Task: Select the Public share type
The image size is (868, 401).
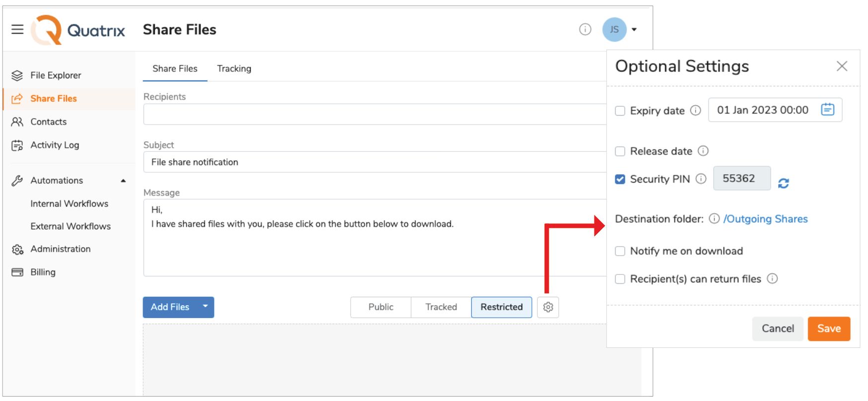Action: pyautogui.click(x=381, y=307)
